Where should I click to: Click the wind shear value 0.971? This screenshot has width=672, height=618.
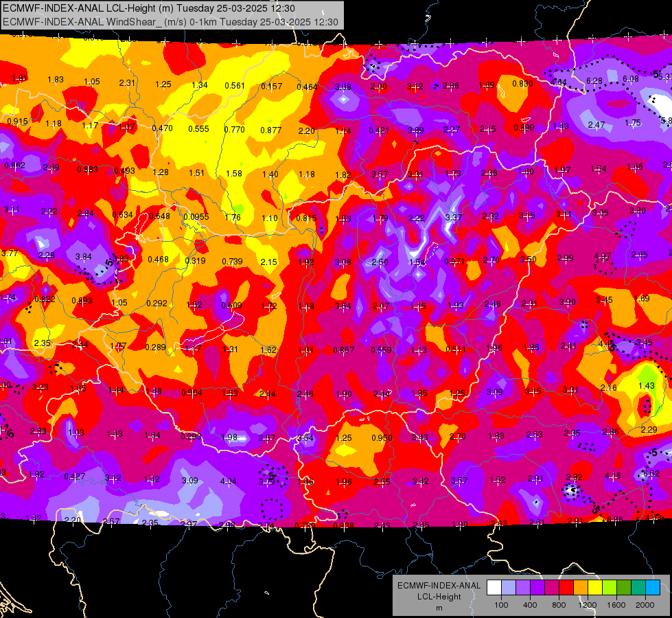pos(454,261)
